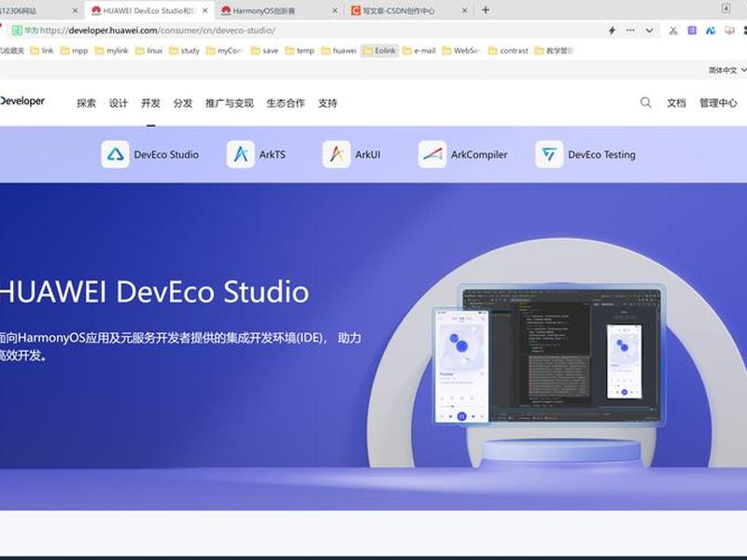Open the mpp bookmark folder
747x560 pixels.
75,50
